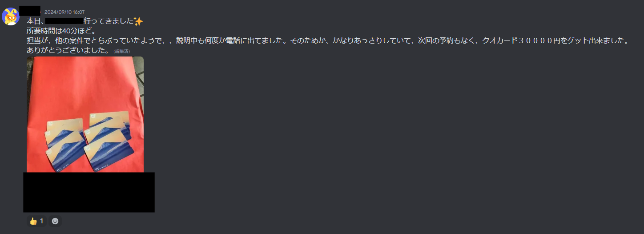The height and width of the screenshot is (234, 644).
Task: Click the redacted username above the message
Action: pos(30,11)
